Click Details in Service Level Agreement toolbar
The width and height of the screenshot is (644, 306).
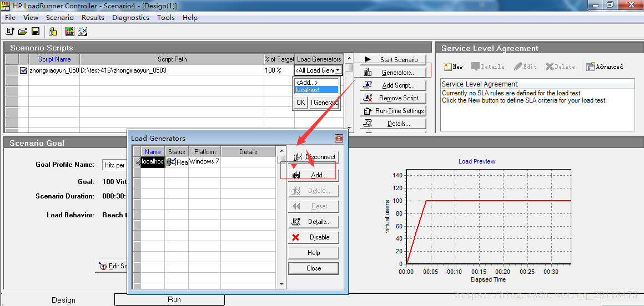click(487, 67)
